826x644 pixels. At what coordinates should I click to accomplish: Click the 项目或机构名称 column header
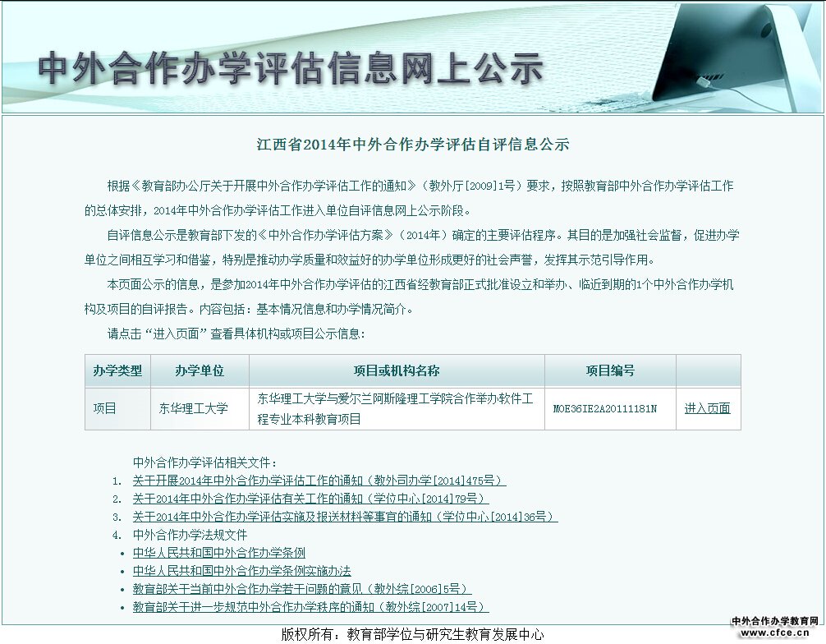point(397,371)
